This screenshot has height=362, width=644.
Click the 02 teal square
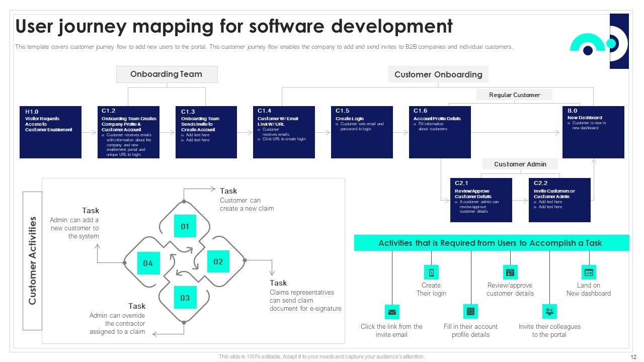pos(218,261)
